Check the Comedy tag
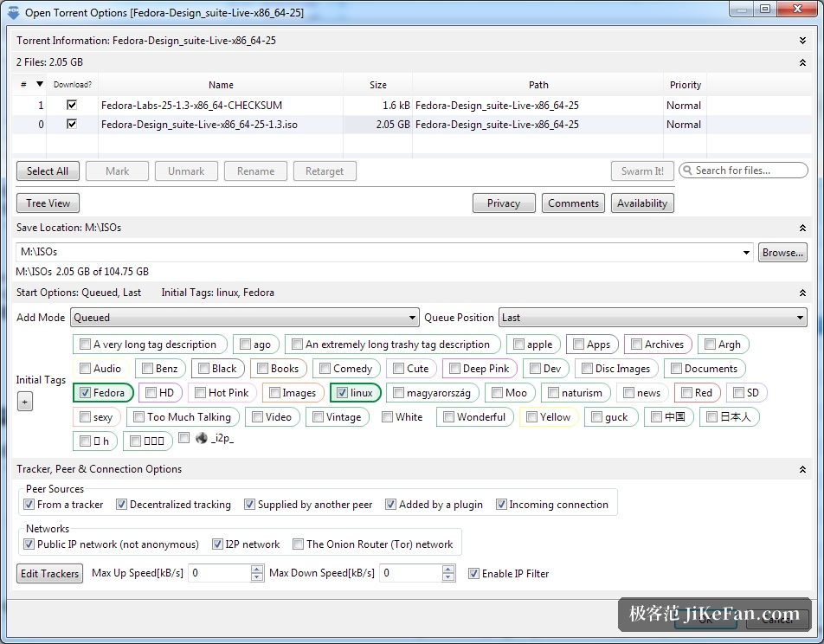Screen dimensions: 824x644 coord(325,369)
